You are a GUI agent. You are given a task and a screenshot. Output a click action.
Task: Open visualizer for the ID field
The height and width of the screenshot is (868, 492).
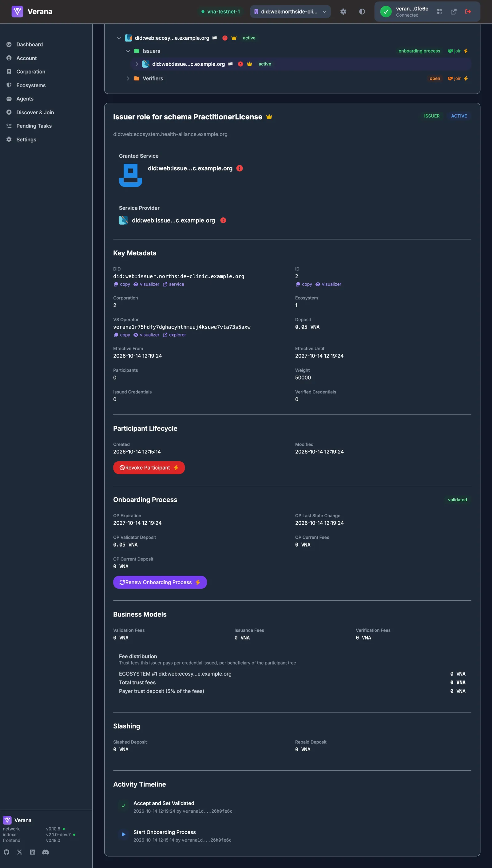click(x=328, y=284)
